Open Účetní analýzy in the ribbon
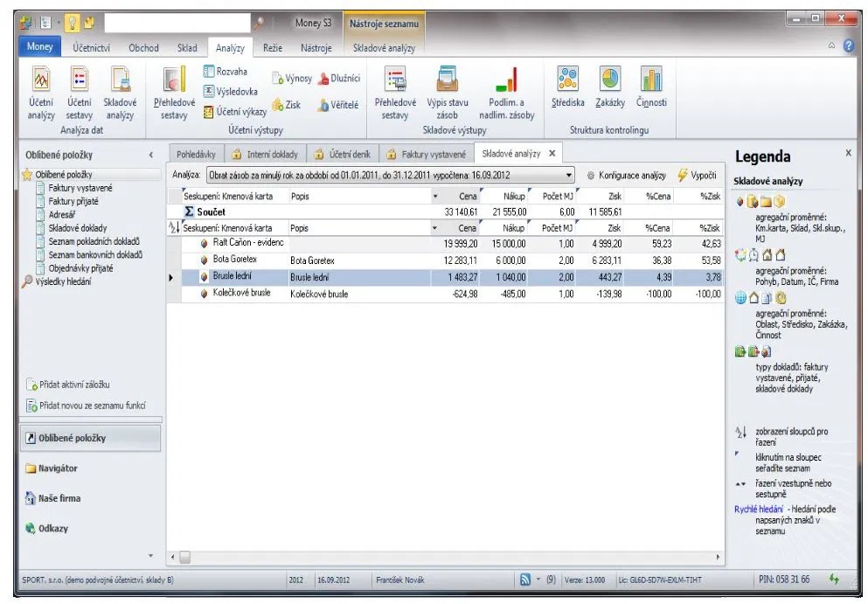This screenshot has width=868, height=604. tap(41, 93)
